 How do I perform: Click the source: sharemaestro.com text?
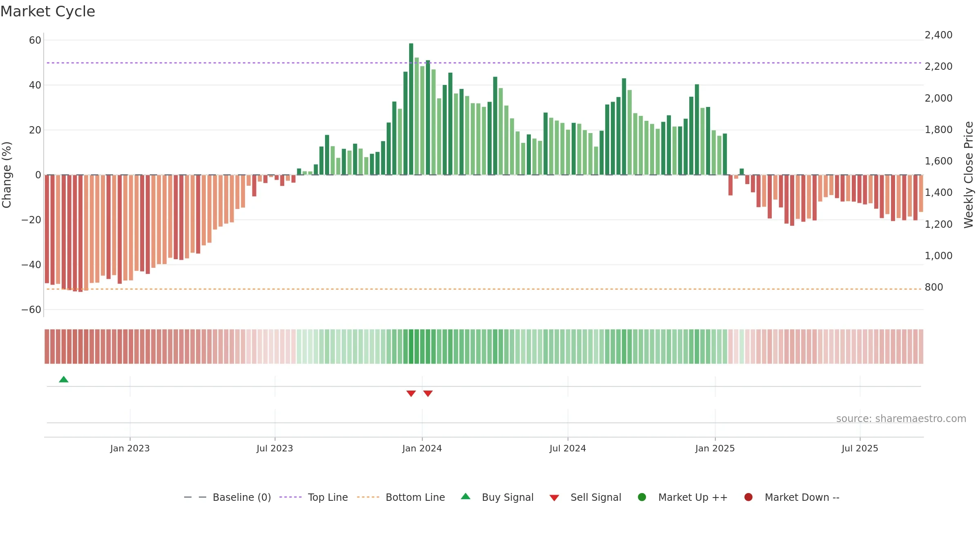tap(901, 419)
